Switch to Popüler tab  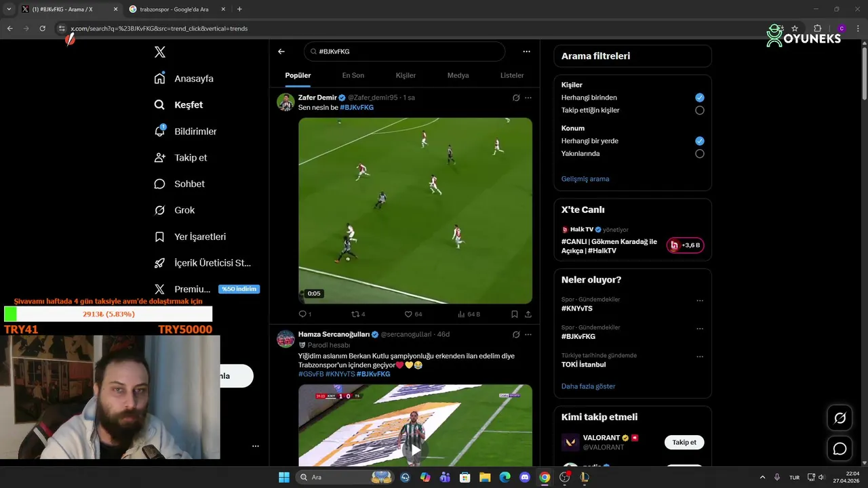[x=298, y=75]
